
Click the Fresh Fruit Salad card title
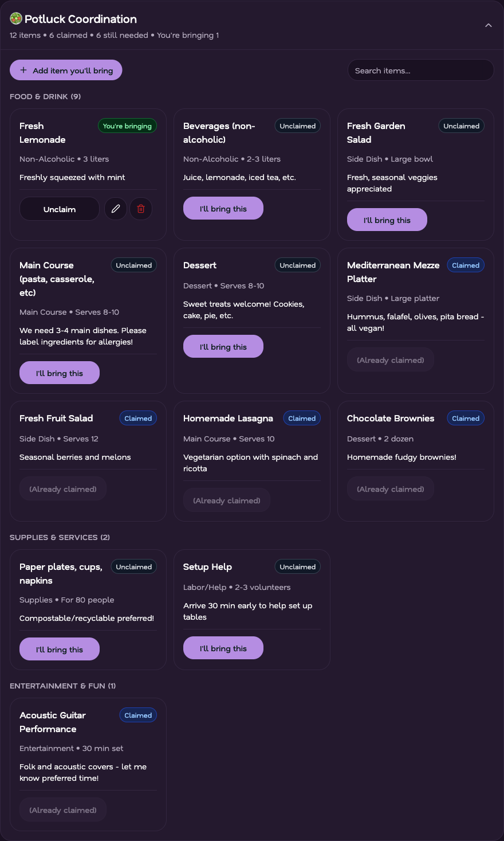click(x=56, y=418)
